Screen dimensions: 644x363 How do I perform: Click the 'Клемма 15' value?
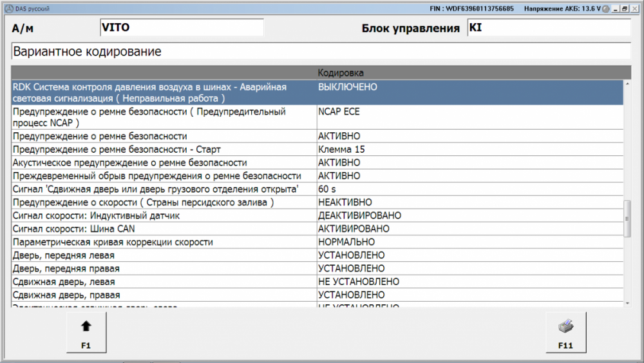[x=341, y=149]
